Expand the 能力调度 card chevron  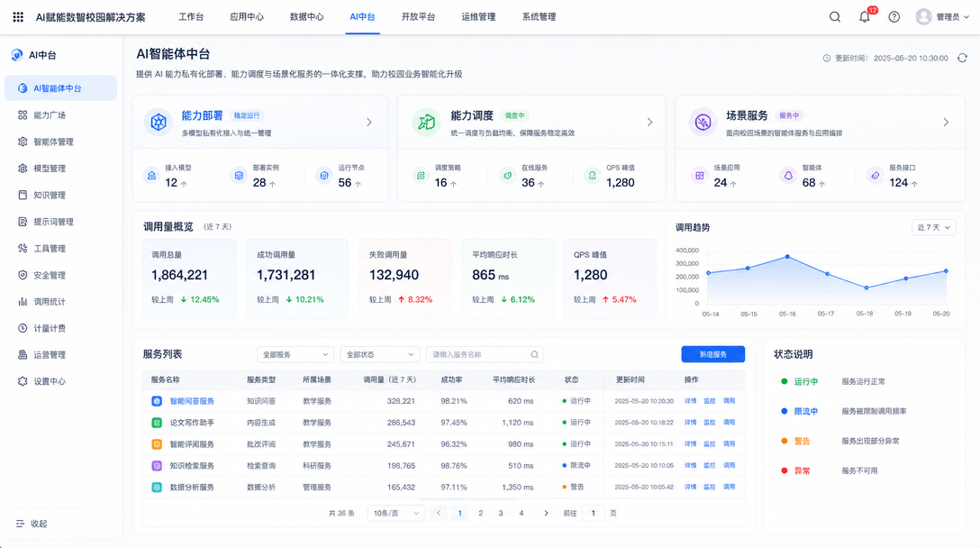(x=650, y=122)
